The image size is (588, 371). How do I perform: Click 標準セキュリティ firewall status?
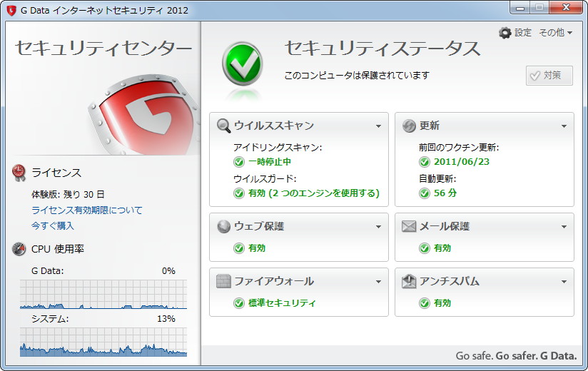pyautogui.click(x=282, y=303)
